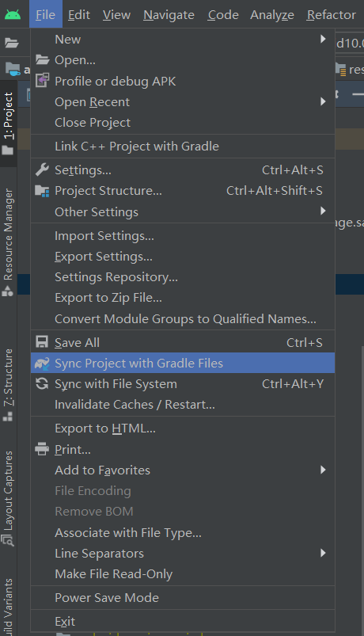Expand the Other Settings submenu arrow
The height and width of the screenshot is (636, 364).
(x=323, y=211)
